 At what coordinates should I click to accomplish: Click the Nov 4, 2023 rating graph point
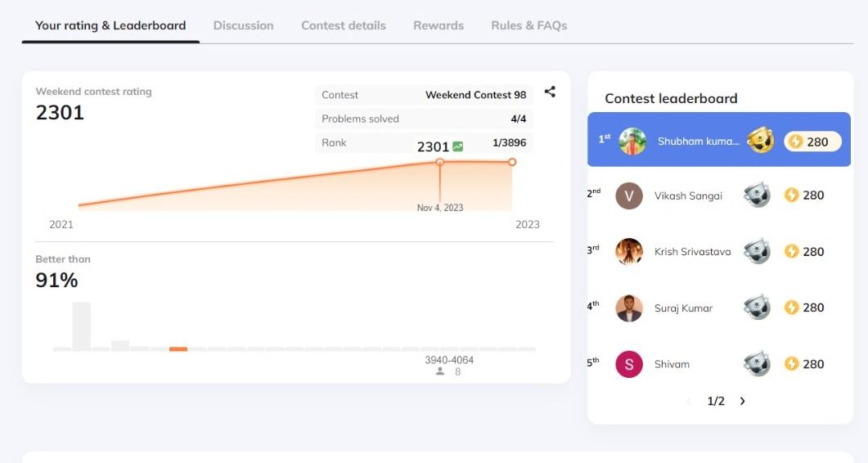tap(439, 162)
